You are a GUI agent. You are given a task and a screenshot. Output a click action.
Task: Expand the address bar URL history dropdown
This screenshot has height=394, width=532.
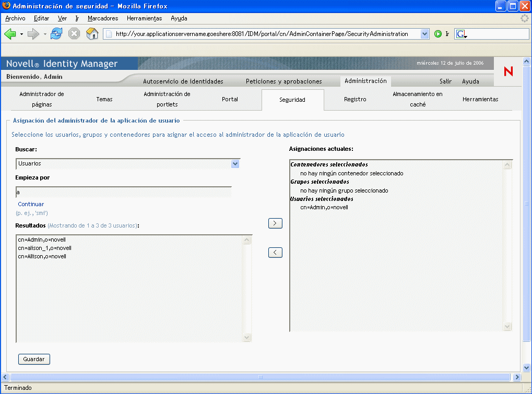point(424,34)
